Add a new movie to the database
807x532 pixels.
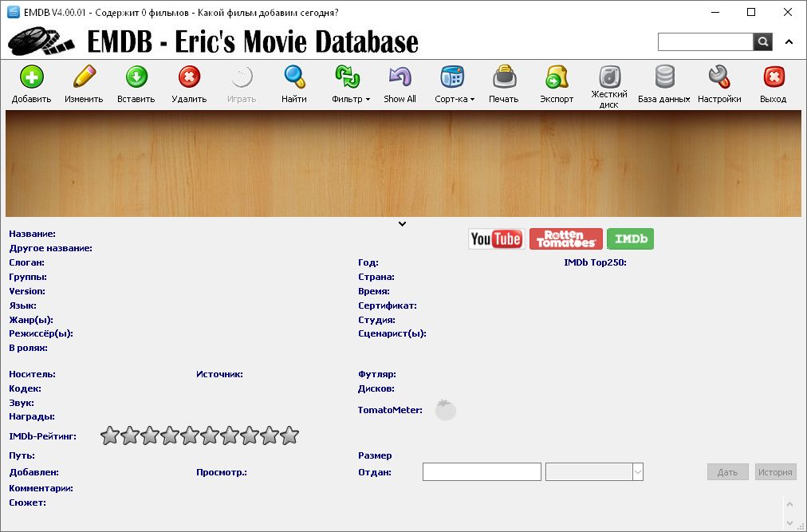pos(31,84)
